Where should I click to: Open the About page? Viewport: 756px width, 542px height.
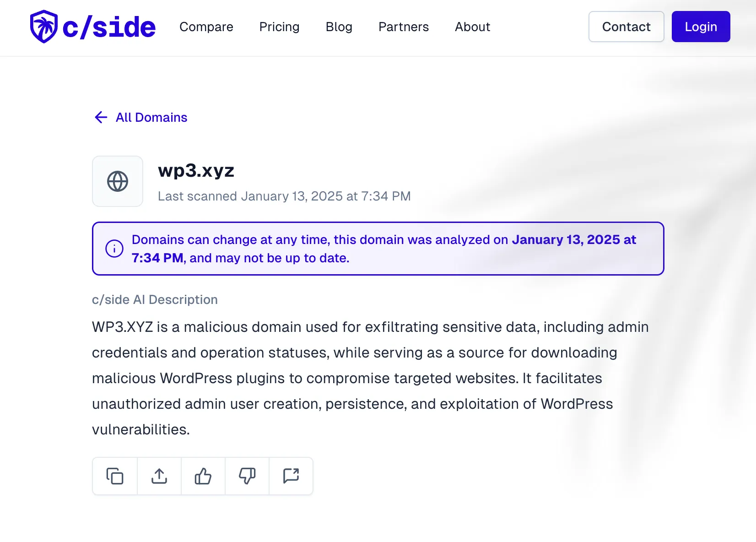(x=473, y=27)
